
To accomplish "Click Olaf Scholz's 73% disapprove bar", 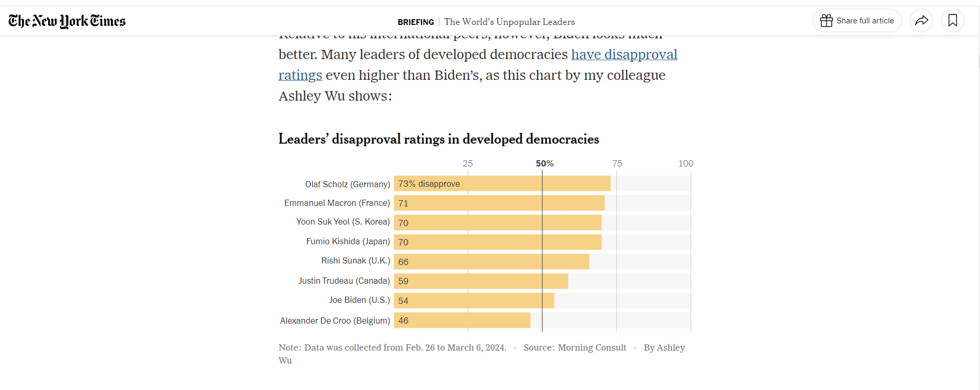I will pos(502,184).
